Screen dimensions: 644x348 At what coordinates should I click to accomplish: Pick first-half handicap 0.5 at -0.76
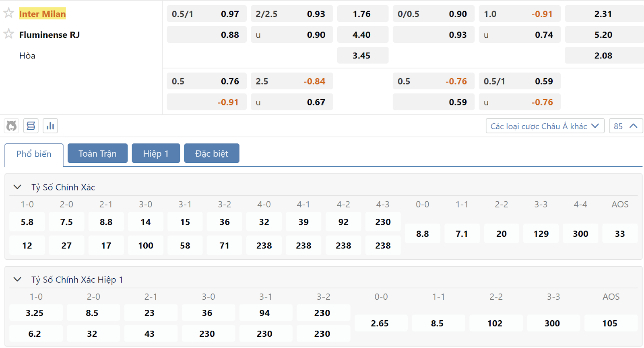[x=433, y=81]
